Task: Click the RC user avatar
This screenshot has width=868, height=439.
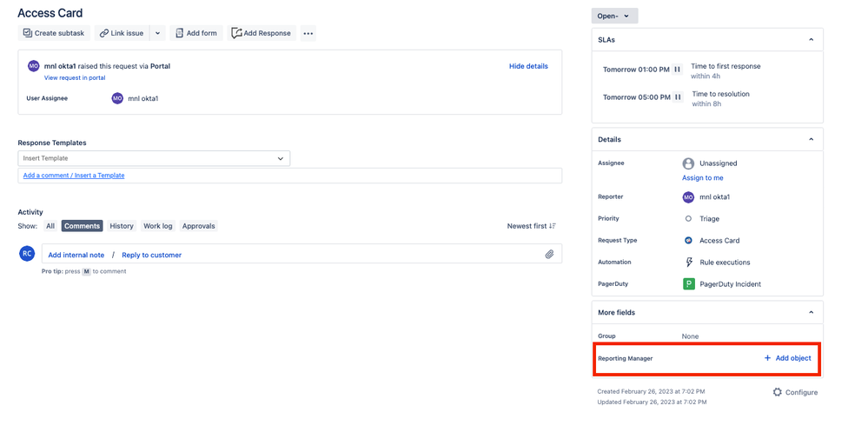Action: [x=27, y=254]
